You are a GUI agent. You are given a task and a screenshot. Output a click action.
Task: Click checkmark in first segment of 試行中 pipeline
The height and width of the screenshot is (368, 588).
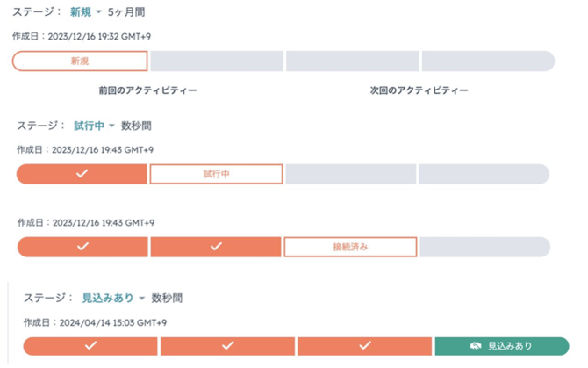tap(82, 174)
